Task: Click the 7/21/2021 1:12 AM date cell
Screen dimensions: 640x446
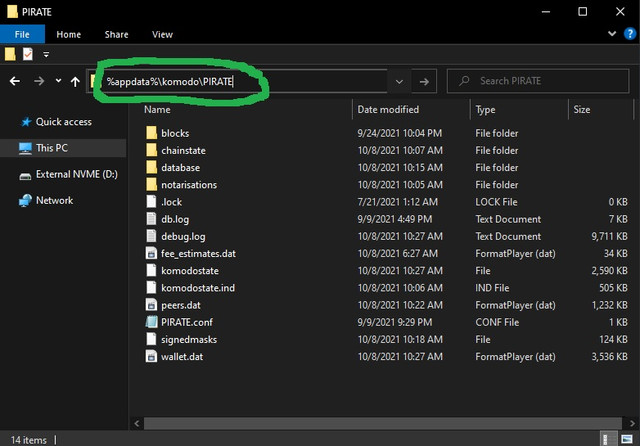Action: [x=398, y=202]
